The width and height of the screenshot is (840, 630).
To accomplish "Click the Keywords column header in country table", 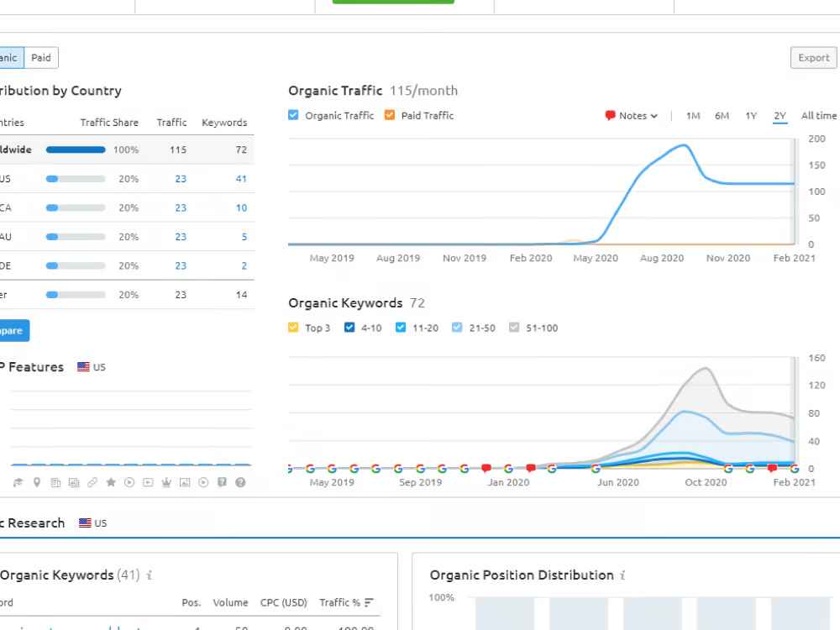I will point(224,123).
